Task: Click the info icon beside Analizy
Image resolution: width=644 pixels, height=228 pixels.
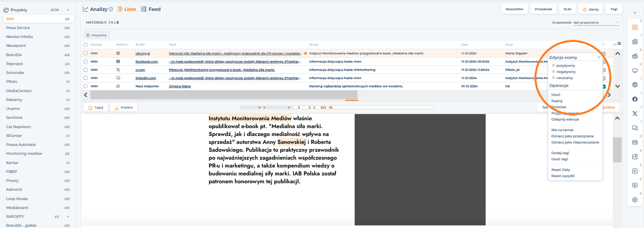Action: (x=111, y=9)
